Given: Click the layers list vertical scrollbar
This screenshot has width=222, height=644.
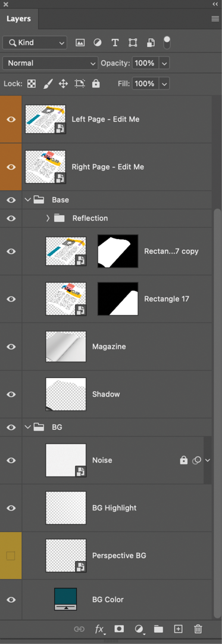Looking at the screenshot, I should [217, 413].
